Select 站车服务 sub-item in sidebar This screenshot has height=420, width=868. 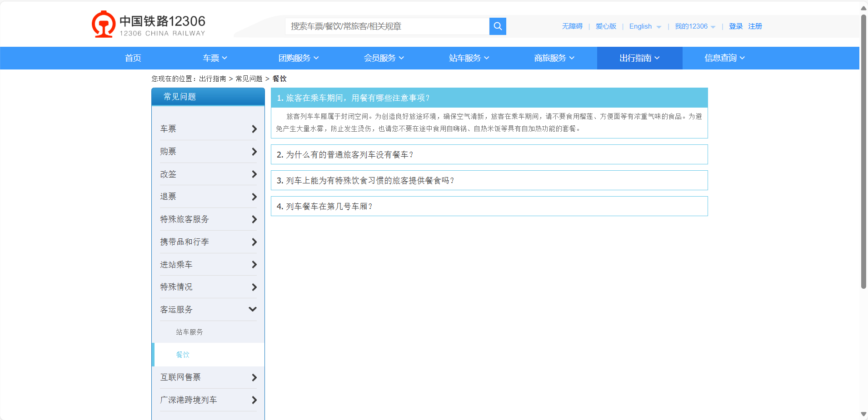(190, 332)
